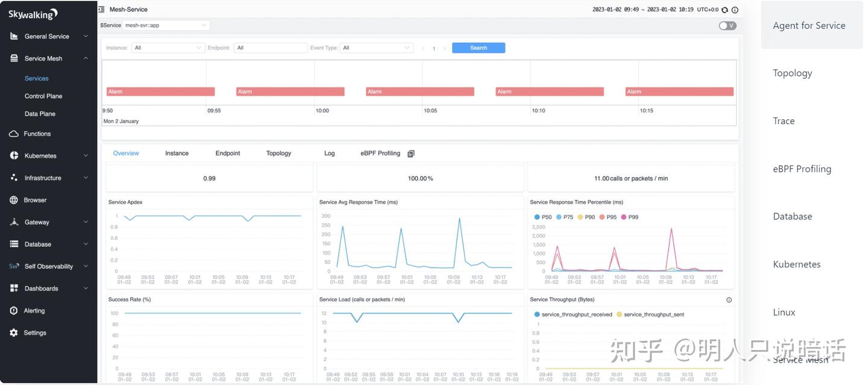This screenshot has width=868, height=385.
Task: Switch to the Endpoint tab
Action: (x=228, y=153)
